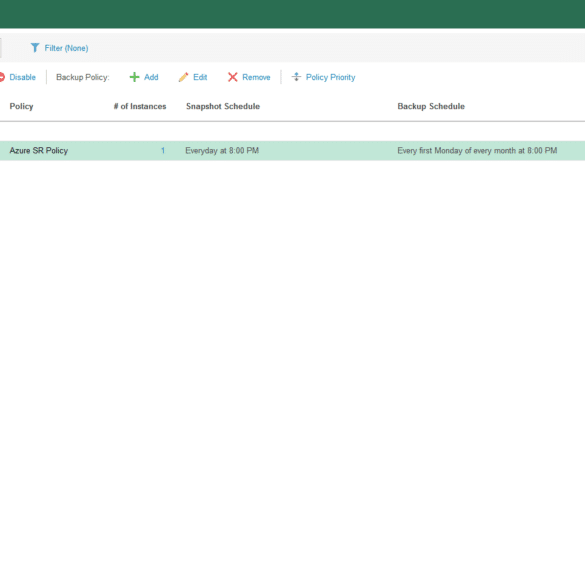Sort by Snapshot Schedule column header
This screenshot has width=585, height=585.
point(223,106)
